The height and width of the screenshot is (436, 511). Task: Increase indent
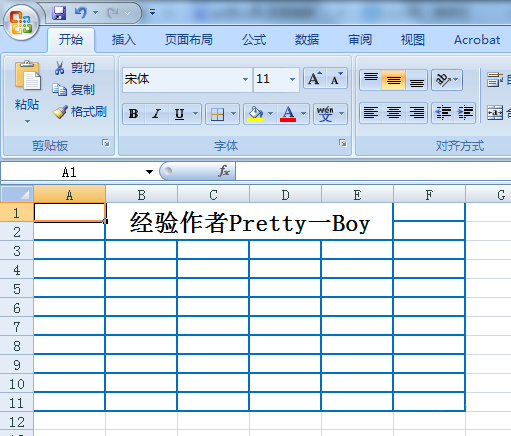(x=465, y=113)
